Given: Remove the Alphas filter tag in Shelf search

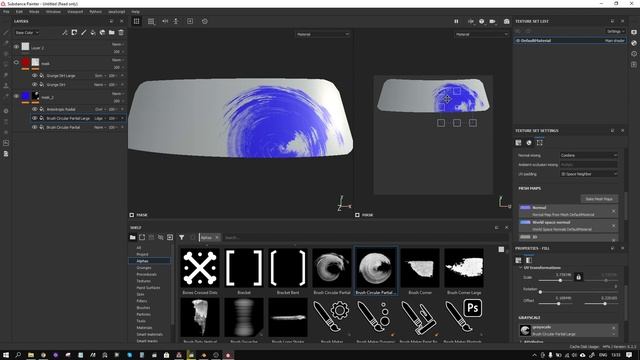Looking at the screenshot, I should (x=217, y=238).
